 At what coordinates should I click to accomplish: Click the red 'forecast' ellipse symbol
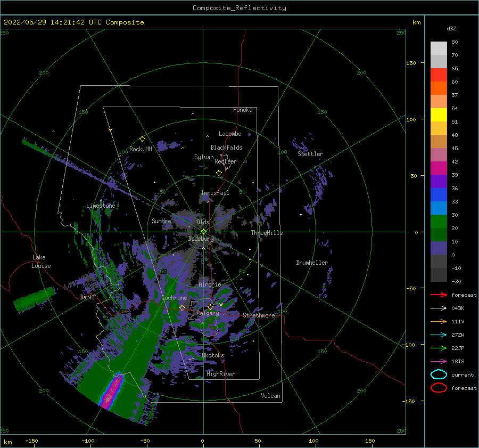click(x=439, y=388)
